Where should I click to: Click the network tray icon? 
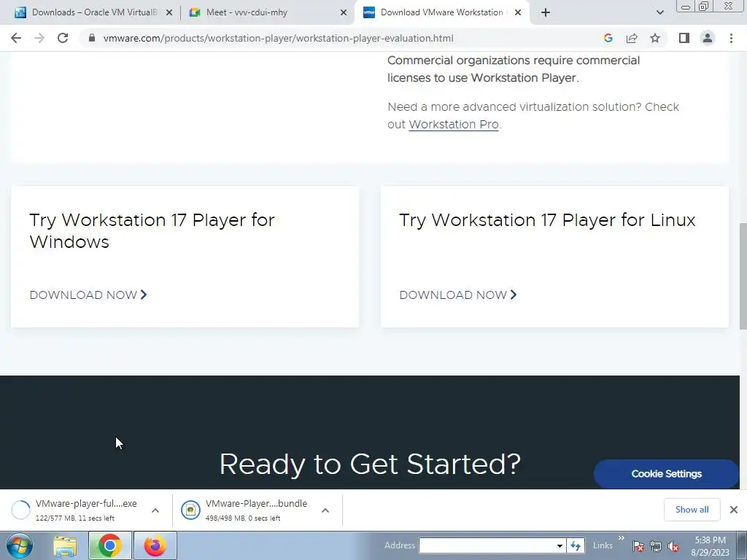[656, 546]
